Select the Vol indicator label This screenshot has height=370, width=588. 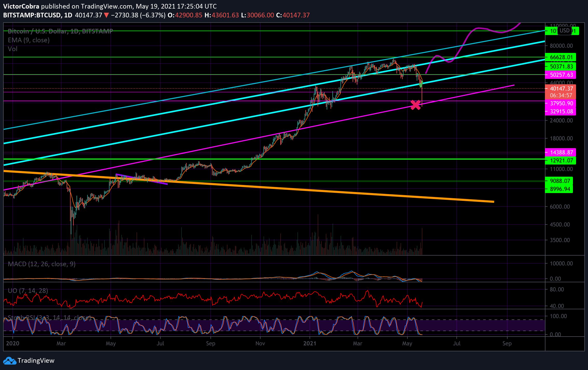12,49
